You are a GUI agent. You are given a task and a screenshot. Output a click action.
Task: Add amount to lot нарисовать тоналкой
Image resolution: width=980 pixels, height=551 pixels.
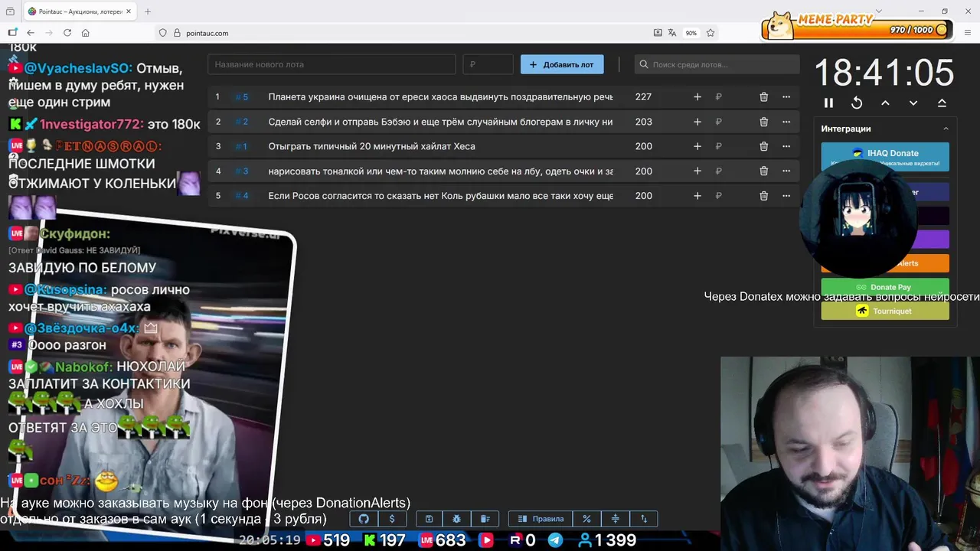[x=697, y=171]
